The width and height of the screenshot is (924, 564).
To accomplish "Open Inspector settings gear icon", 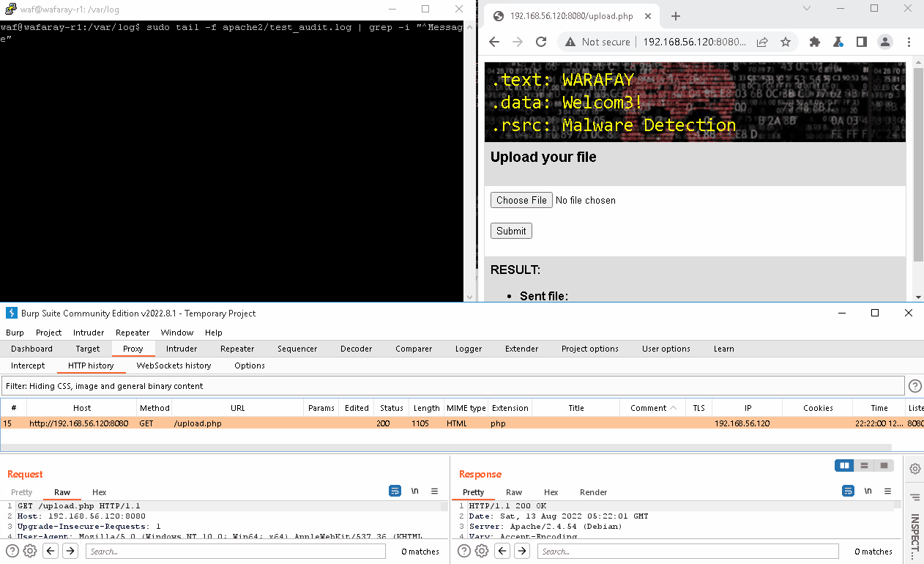I will (915, 469).
